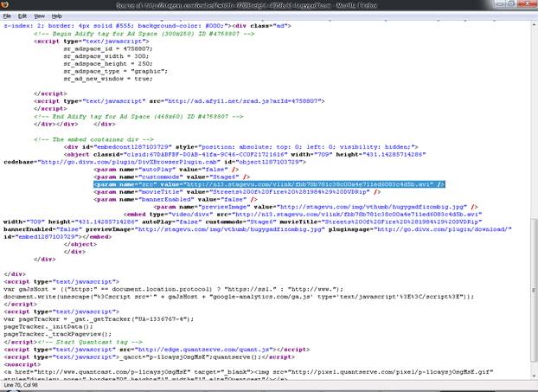Viewport: 538px width, 392px height.
Task: Maximize the source viewer window
Action: 510,3
